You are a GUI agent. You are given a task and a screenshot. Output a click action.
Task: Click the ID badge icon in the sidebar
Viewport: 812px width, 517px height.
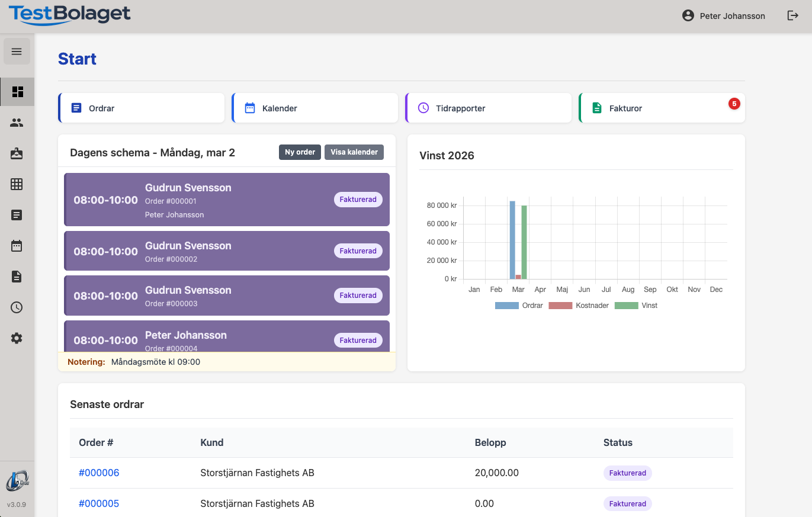click(x=17, y=153)
